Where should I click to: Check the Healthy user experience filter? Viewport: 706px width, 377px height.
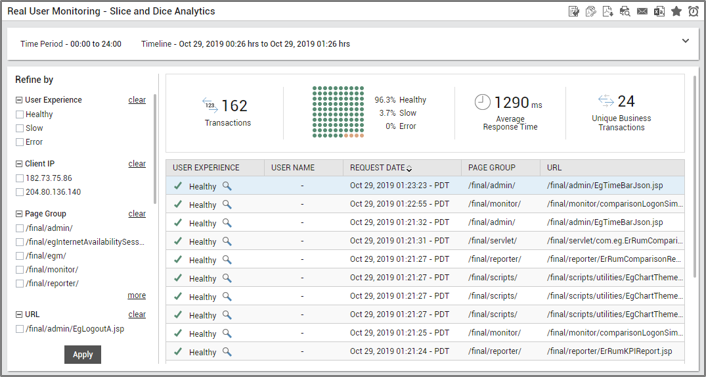click(20, 114)
